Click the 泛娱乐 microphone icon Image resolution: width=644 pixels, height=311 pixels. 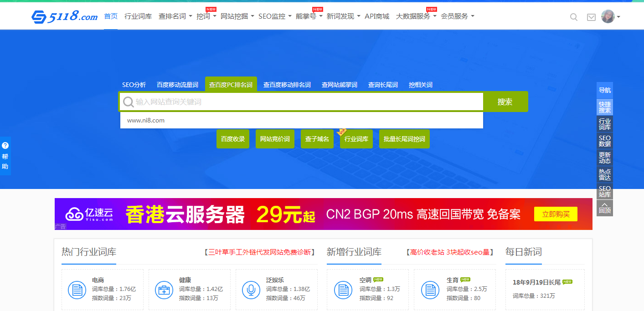point(251,290)
